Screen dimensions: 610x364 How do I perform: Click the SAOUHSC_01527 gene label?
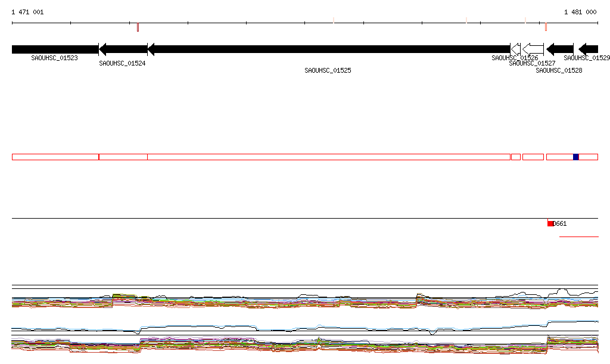(532, 63)
